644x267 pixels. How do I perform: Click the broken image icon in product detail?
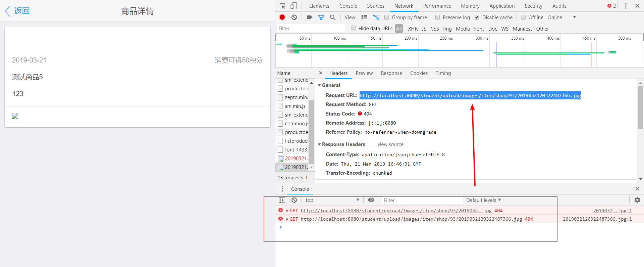pos(15,116)
